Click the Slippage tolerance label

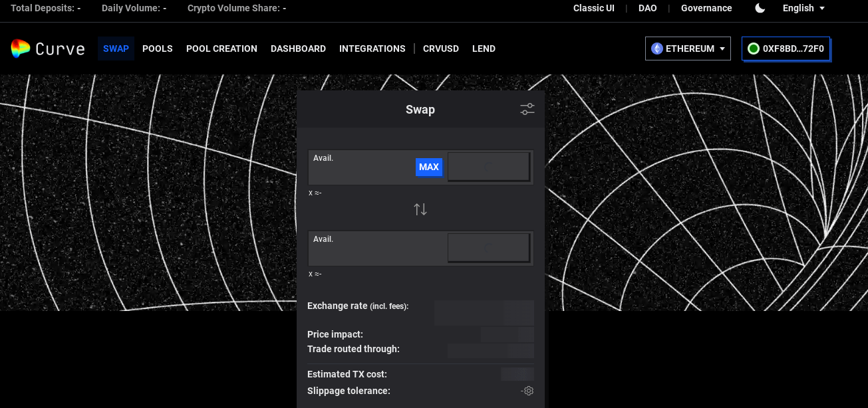[349, 391]
